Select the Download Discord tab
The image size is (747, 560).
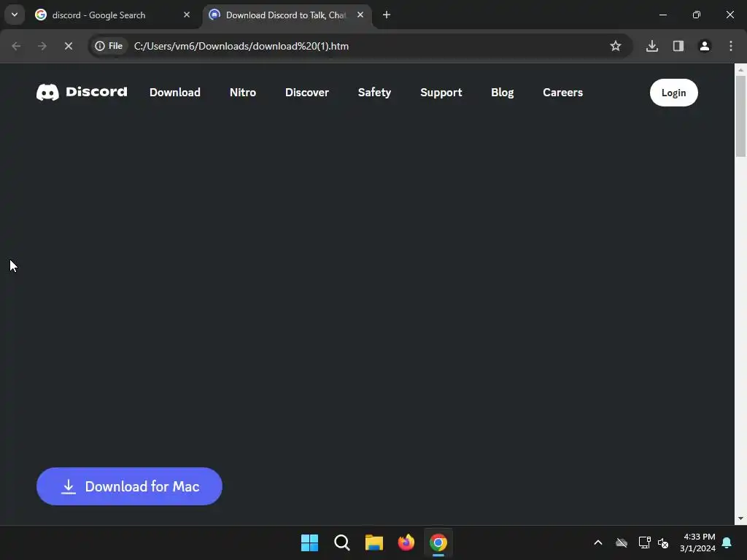287,15
